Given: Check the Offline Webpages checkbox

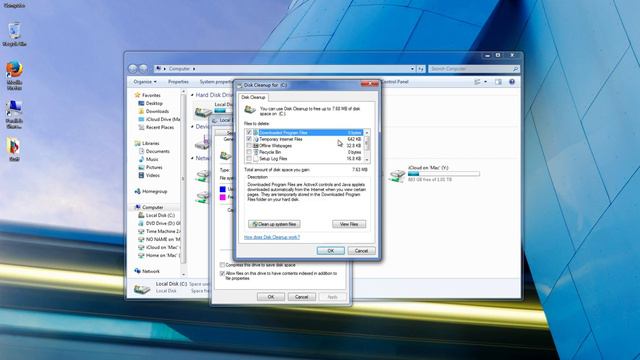Looking at the screenshot, I should [x=249, y=146].
